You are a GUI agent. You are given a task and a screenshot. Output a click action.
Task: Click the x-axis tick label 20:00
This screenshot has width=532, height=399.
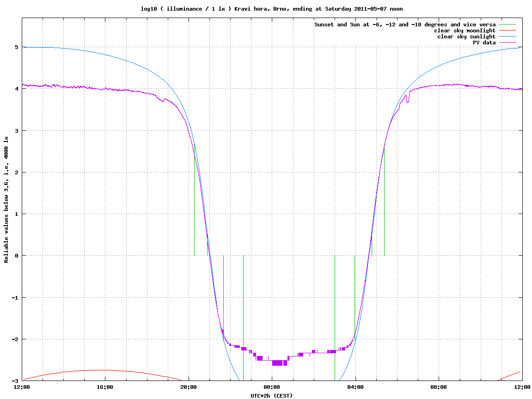point(188,387)
